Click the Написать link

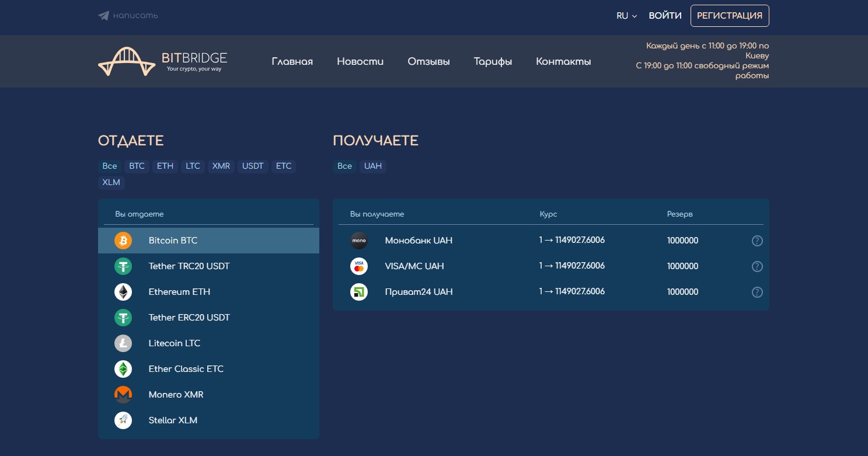[135, 16]
